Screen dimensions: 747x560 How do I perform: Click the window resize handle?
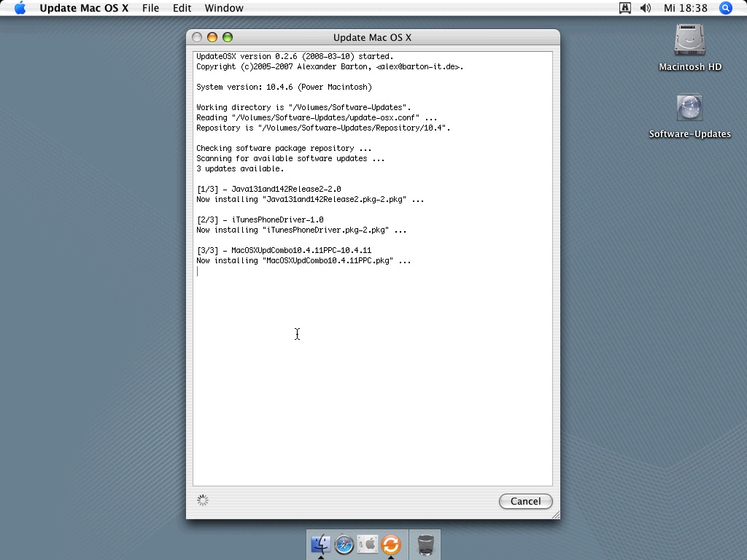555,514
